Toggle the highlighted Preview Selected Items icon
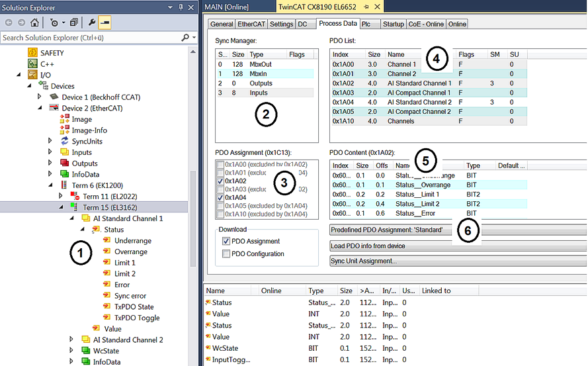Image resolution: width=588 pixels, height=366 pixels. (105, 23)
